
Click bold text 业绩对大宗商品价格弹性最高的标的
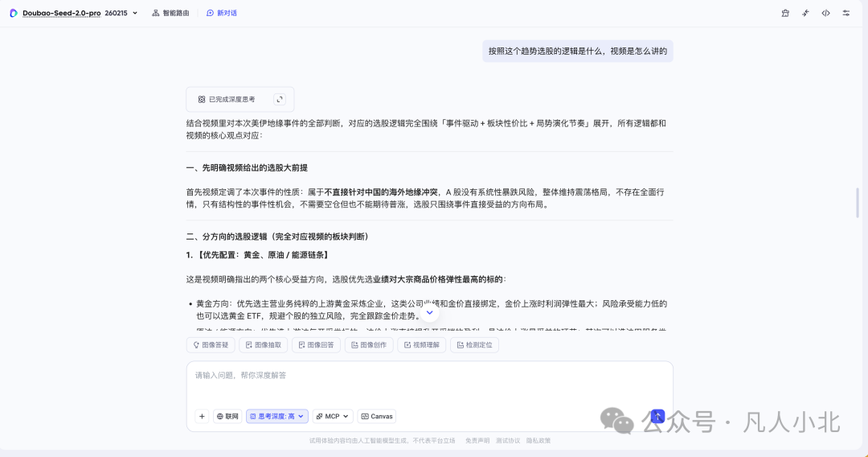click(437, 279)
